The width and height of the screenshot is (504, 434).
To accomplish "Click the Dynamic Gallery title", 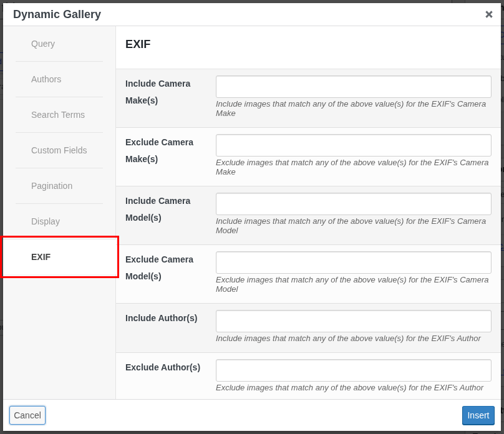I will point(57,14).
